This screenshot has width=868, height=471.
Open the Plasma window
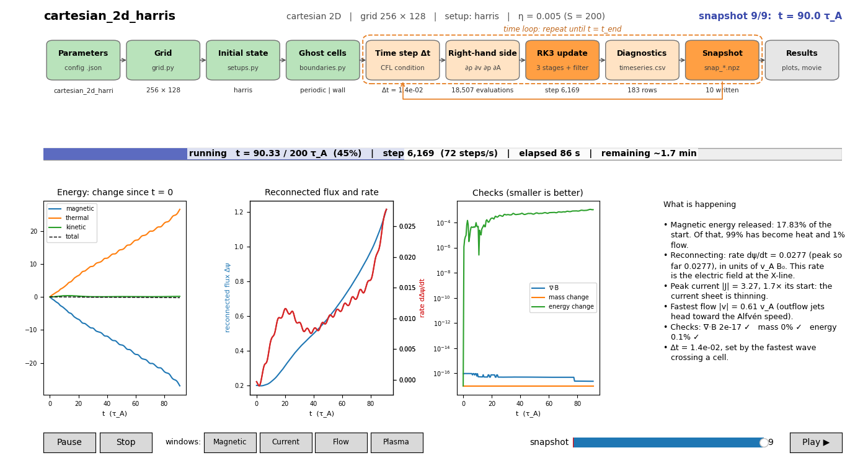[x=397, y=442]
